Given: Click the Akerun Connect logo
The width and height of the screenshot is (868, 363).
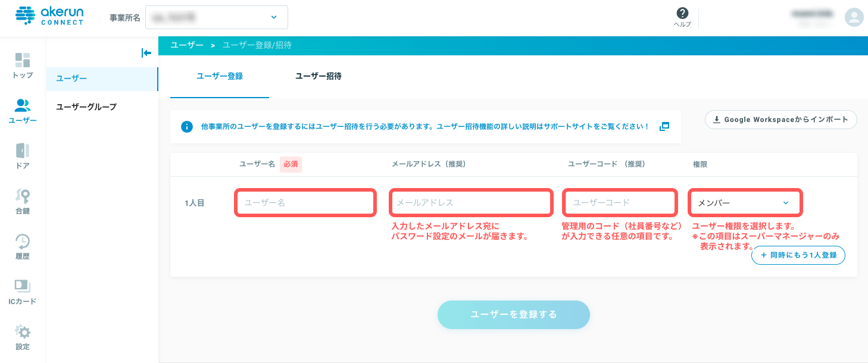Looking at the screenshot, I should tap(50, 17).
